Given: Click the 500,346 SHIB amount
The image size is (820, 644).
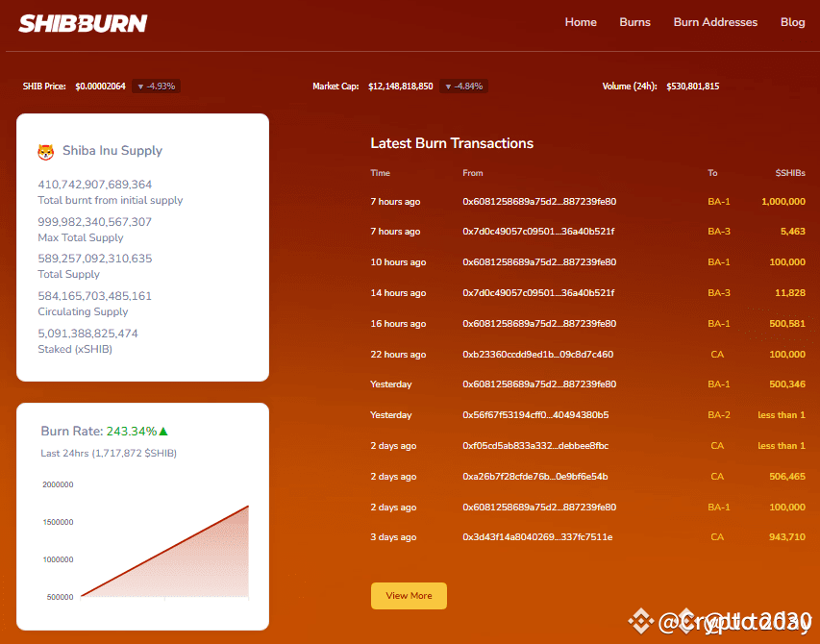Looking at the screenshot, I should pos(787,384).
